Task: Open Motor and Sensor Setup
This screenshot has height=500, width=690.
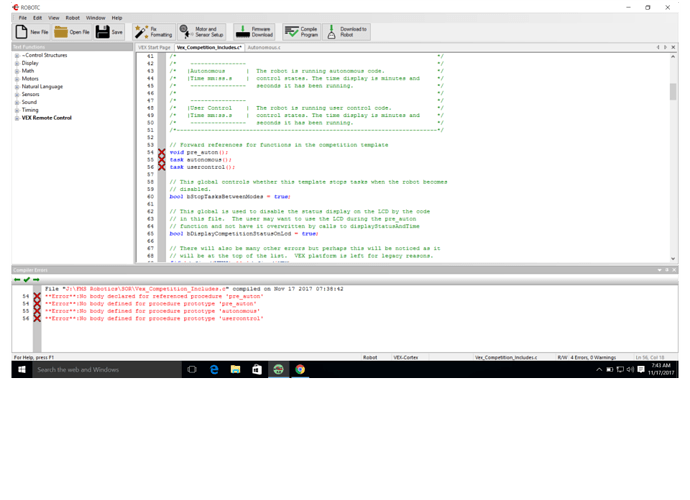Action: (202, 32)
